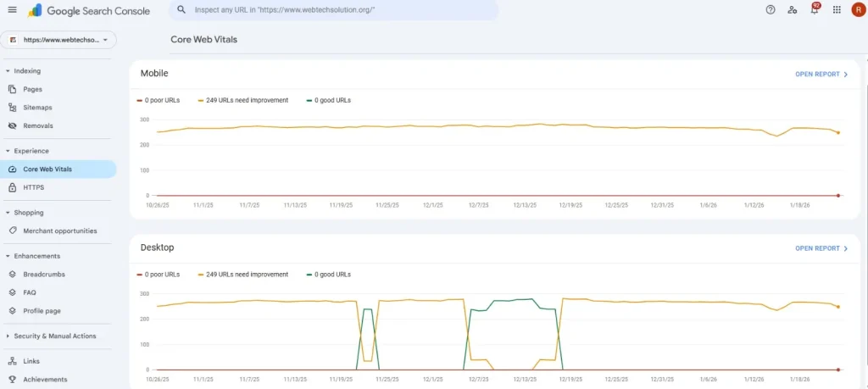This screenshot has width=868, height=389.
Task: Select Core Web Vitals menu item
Action: 58,169
